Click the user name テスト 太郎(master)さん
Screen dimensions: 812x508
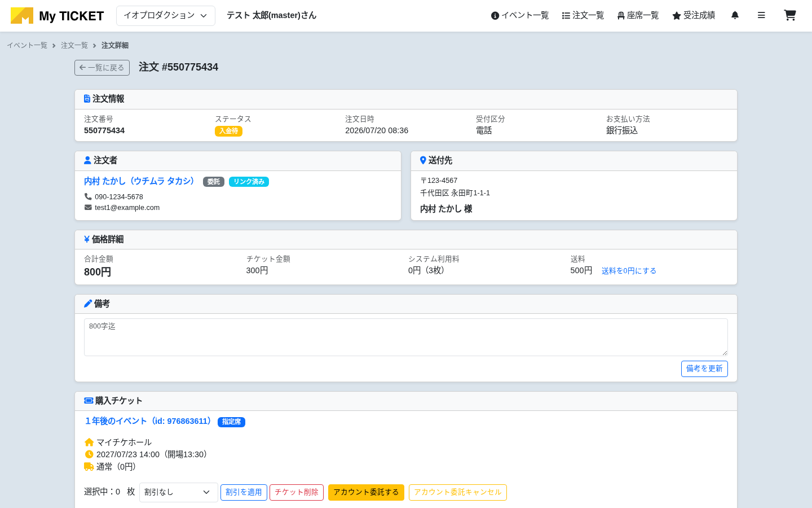tap(272, 15)
